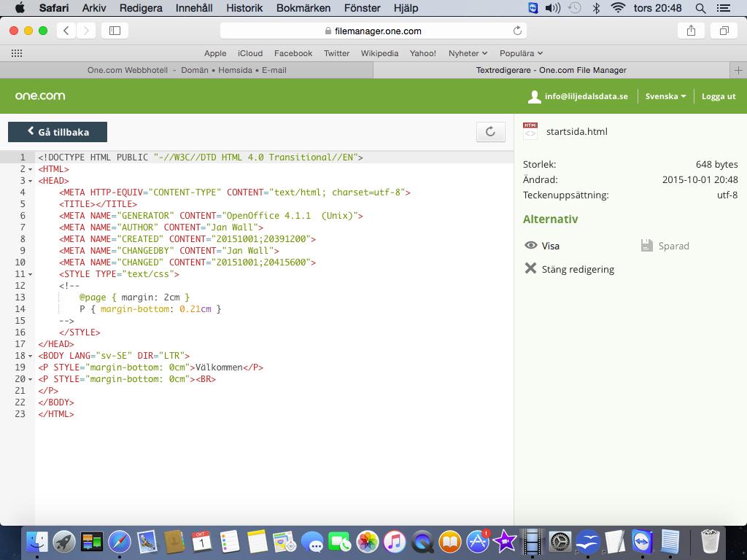Image resolution: width=747 pixels, height=560 pixels.
Task: Open the iCloud bookmark
Action: coord(250,53)
